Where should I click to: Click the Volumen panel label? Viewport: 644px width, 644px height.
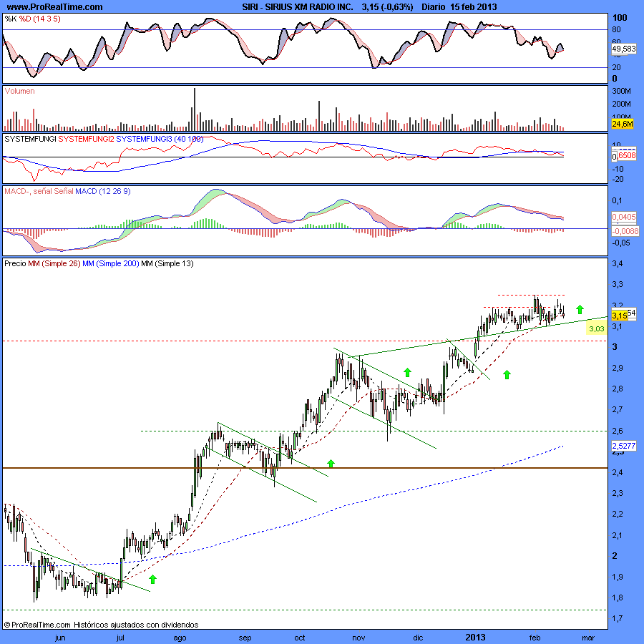pos(20,91)
